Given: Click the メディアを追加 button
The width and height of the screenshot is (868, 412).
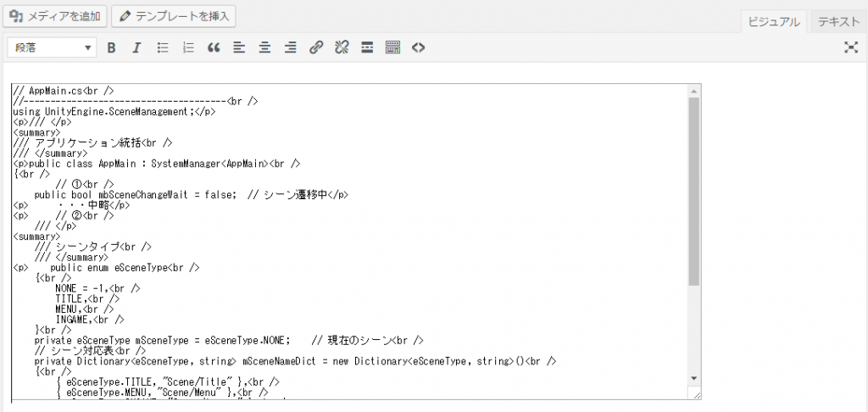Looking at the screenshot, I should click(54, 16).
